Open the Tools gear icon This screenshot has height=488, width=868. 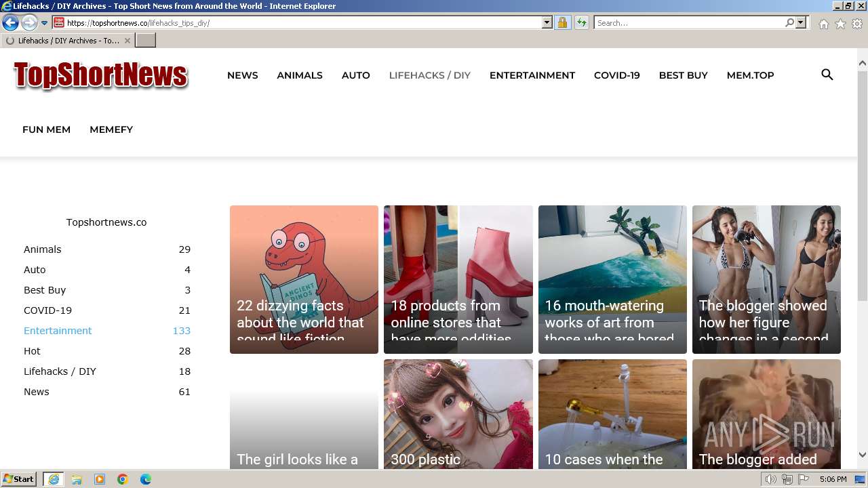(857, 24)
